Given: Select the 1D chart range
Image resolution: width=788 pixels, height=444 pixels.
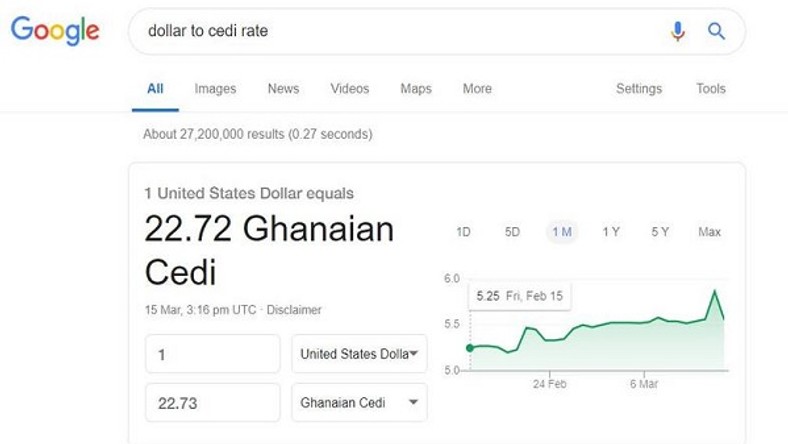Looking at the screenshot, I should (463, 232).
